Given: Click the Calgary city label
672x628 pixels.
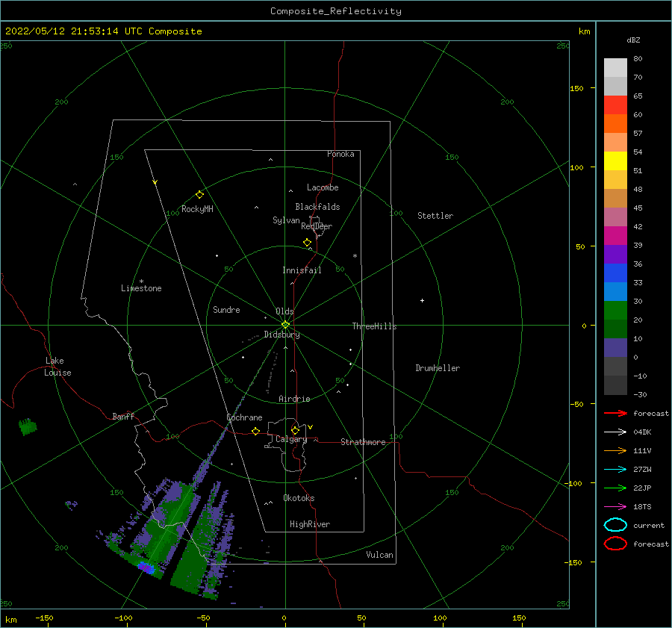Looking at the screenshot, I should pyautogui.click(x=291, y=439).
